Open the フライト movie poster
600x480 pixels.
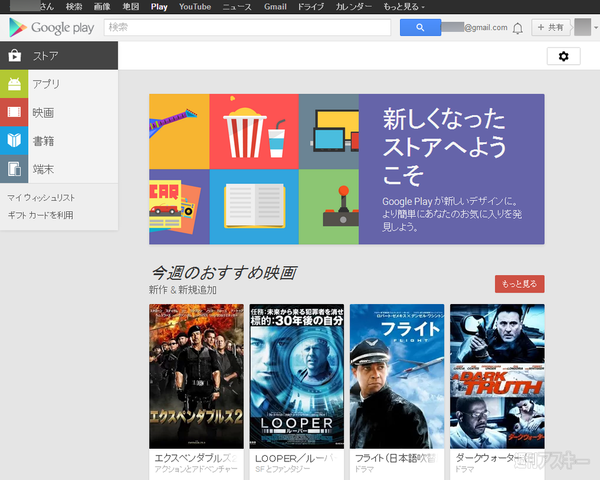(397, 376)
